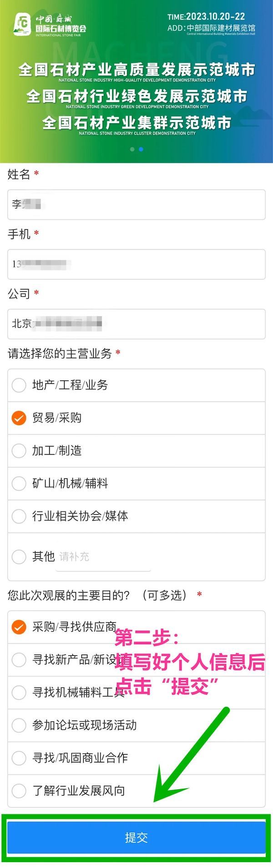Focus the 手机 phone number field

(136, 264)
